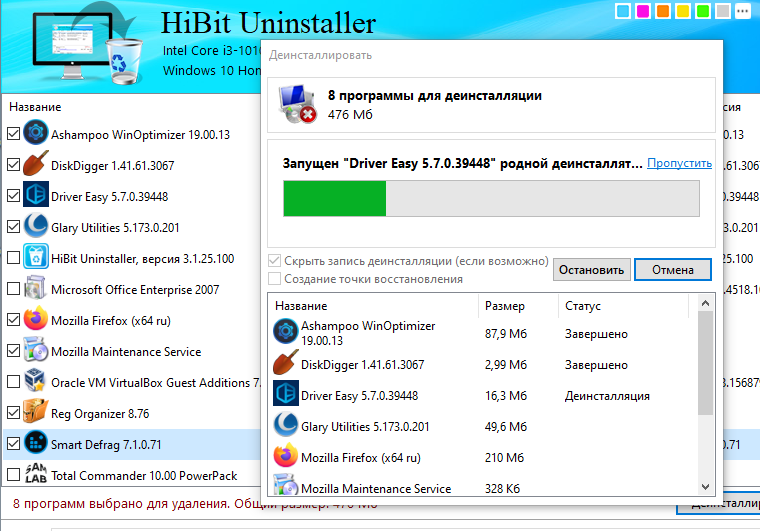Check the Microsoft Office Enterprise 2007 checkbox
760x531 pixels.
tap(14, 288)
